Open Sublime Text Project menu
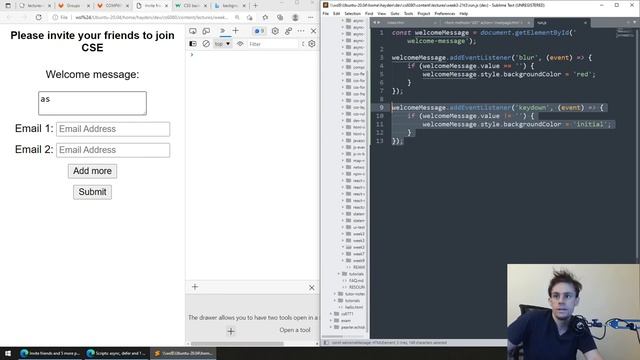 point(424,13)
